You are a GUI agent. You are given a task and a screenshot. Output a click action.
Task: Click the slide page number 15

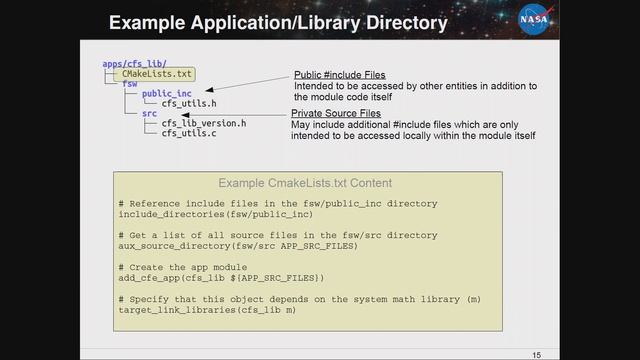pos(536,356)
